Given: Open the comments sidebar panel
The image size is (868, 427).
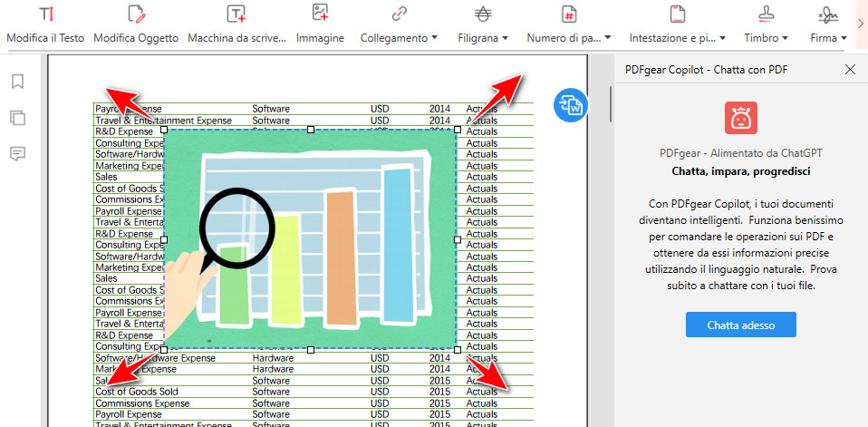Looking at the screenshot, I should pyautogui.click(x=17, y=153).
